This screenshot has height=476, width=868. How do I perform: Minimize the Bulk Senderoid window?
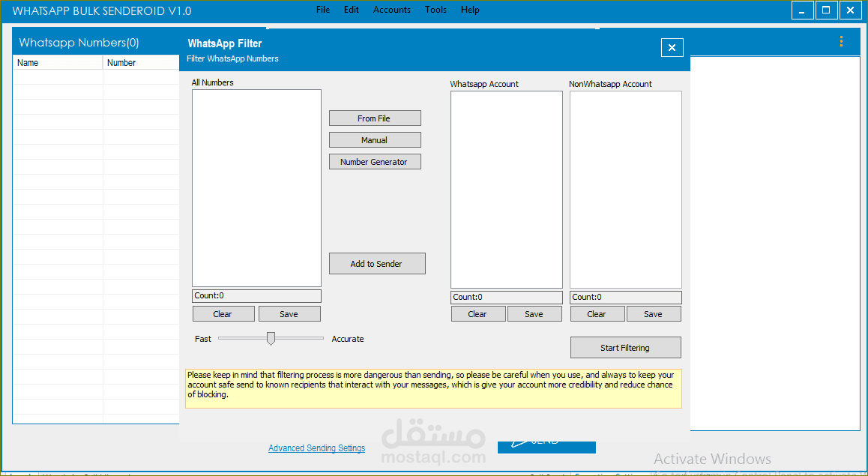point(802,10)
